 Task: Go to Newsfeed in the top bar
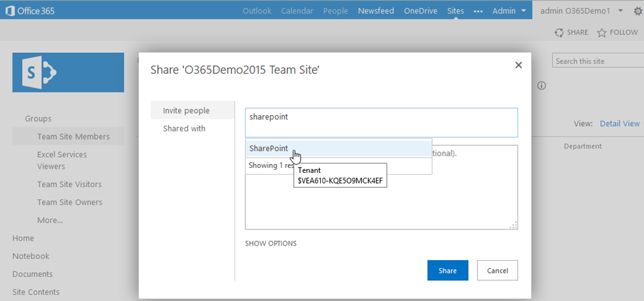point(376,11)
